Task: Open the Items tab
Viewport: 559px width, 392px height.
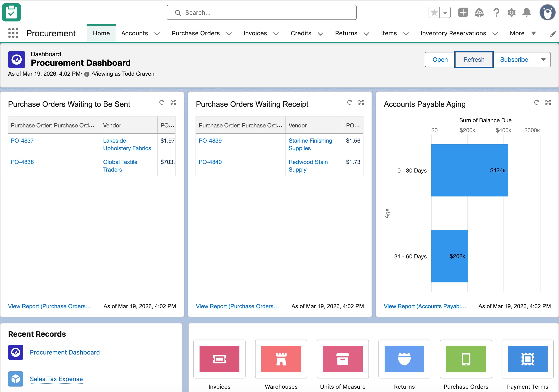Action: coord(389,33)
